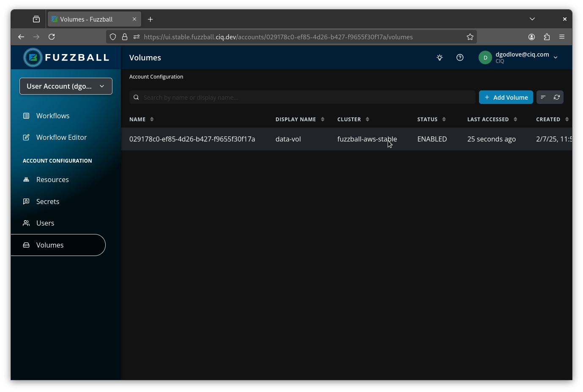Viewport: 583px width, 392px height.
Task: Click the recent browsing view icon
Action: tap(36, 19)
